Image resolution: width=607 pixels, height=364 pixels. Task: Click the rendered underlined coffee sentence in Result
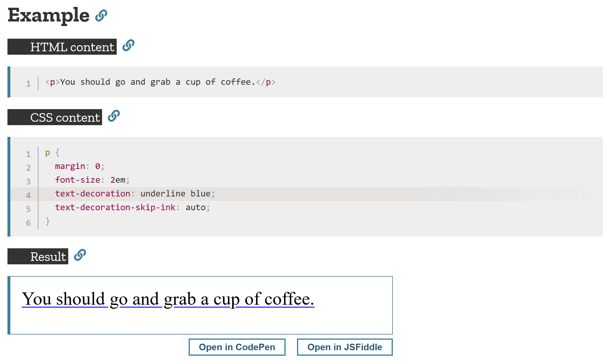click(x=168, y=299)
